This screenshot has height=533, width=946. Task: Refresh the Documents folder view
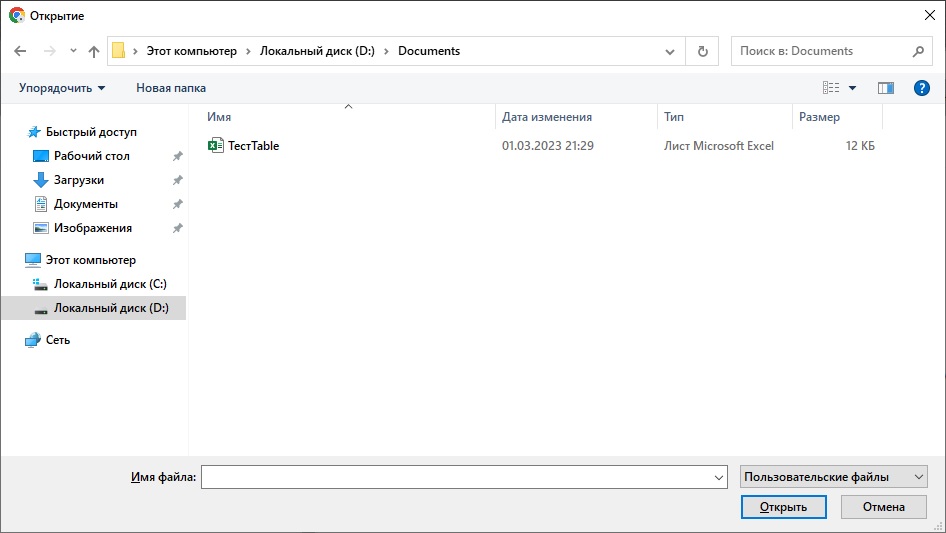(x=702, y=51)
